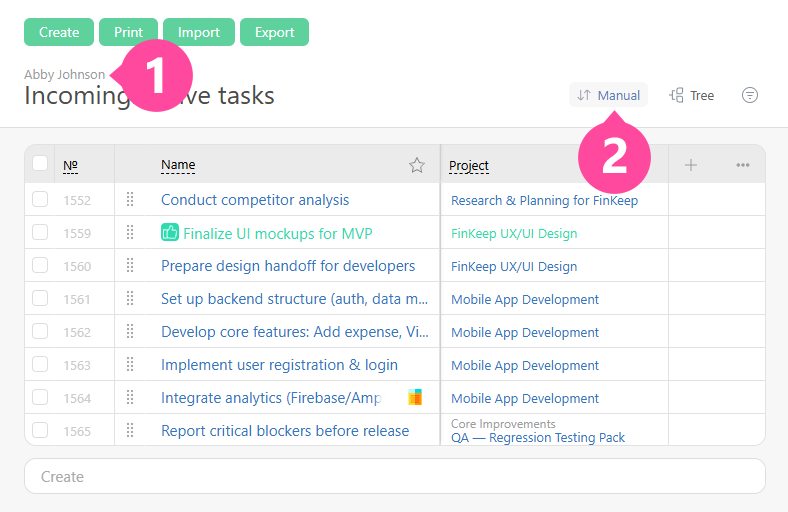Image resolution: width=788 pixels, height=512 pixels.
Task: Open the three-dots column options menu
Action: (x=743, y=165)
